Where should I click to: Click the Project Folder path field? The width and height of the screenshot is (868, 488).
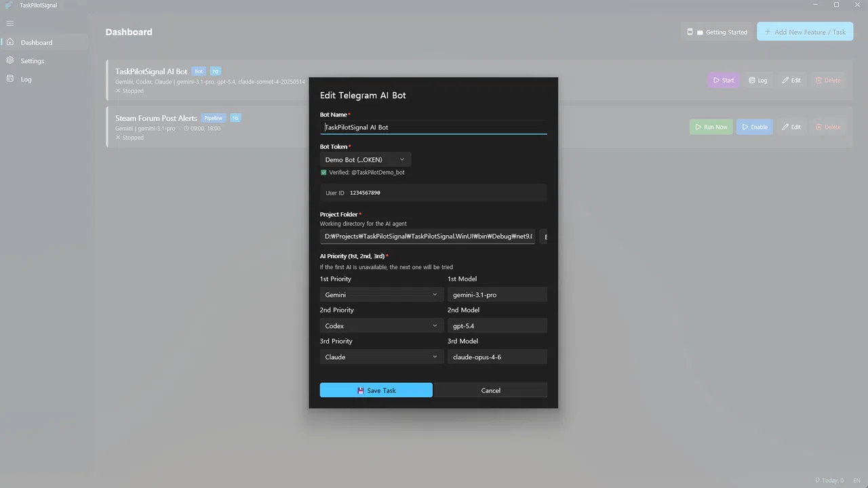427,237
